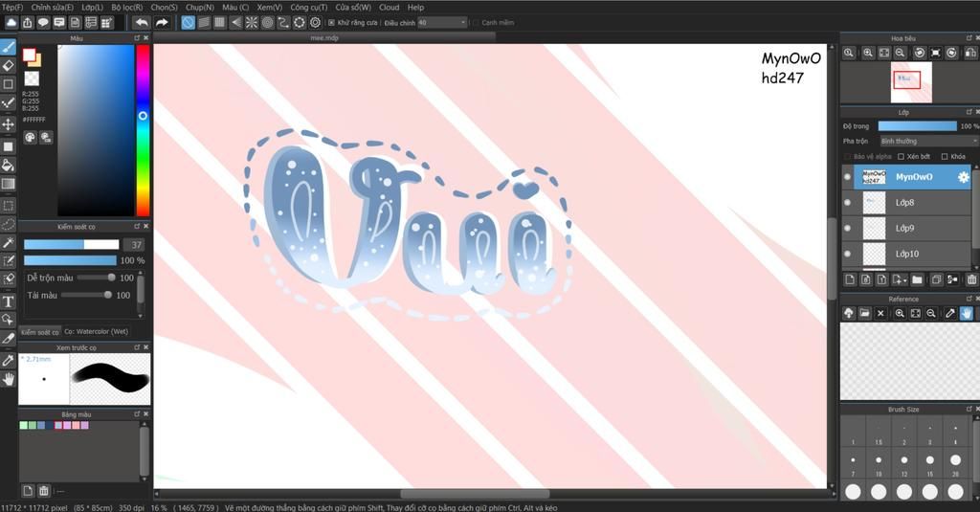Screen dimensions: 980x512
Task: Click the transparent color swatch
Action: [32, 78]
